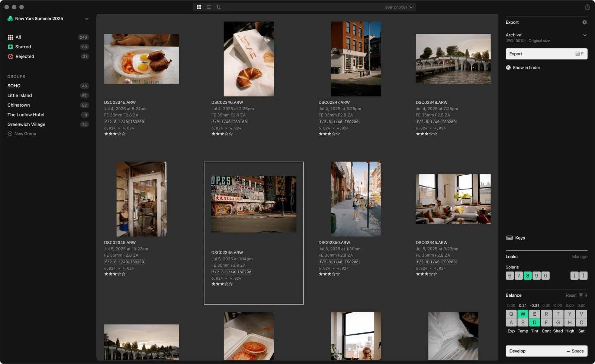Click the Show in finder magnifier icon
This screenshot has height=364, width=595.
pos(508,68)
